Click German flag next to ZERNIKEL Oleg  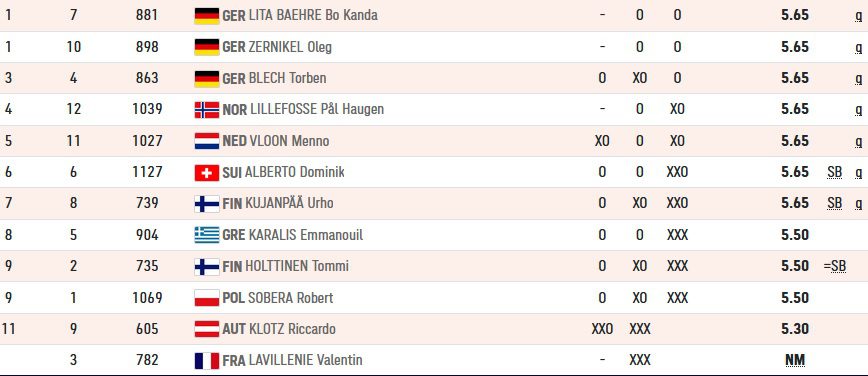[206, 47]
